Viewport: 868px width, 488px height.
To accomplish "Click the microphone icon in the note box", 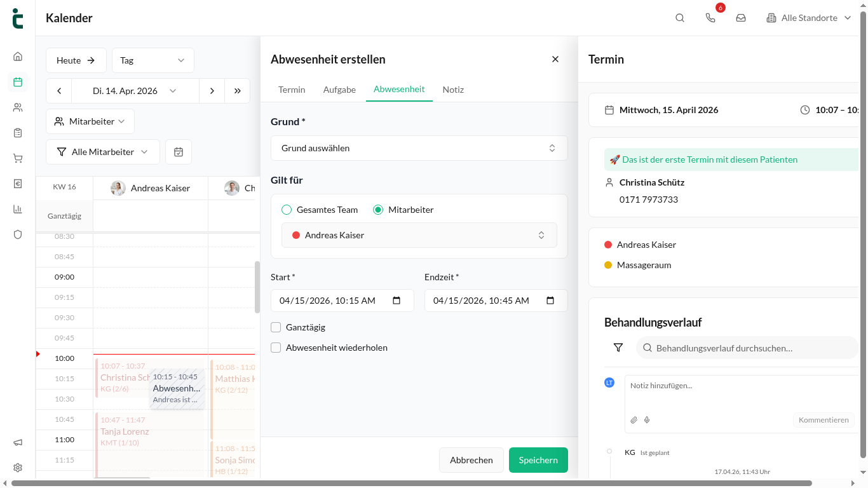I will pyautogui.click(x=647, y=420).
